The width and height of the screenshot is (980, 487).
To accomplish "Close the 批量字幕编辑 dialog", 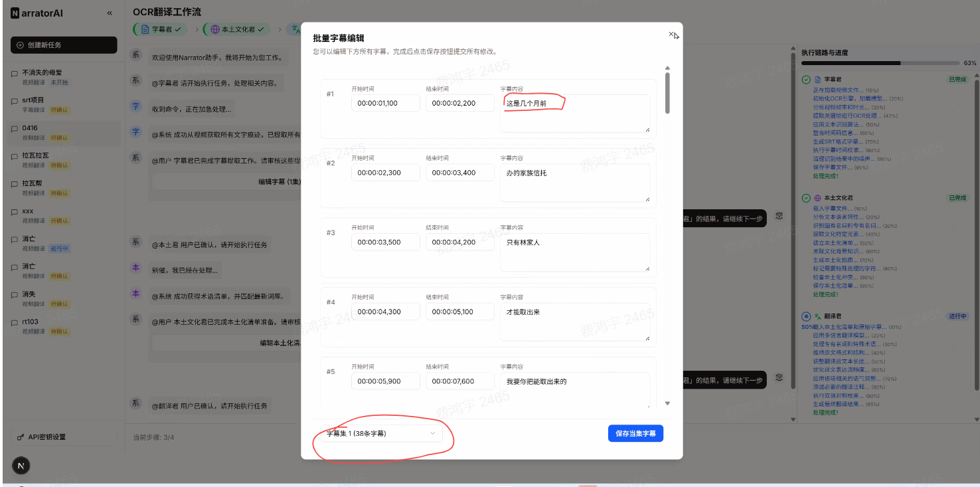I will (x=671, y=34).
